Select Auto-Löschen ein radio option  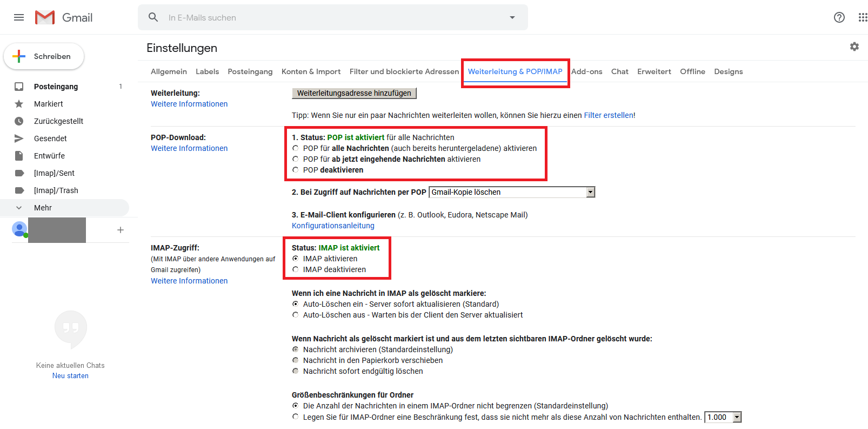[295, 304]
